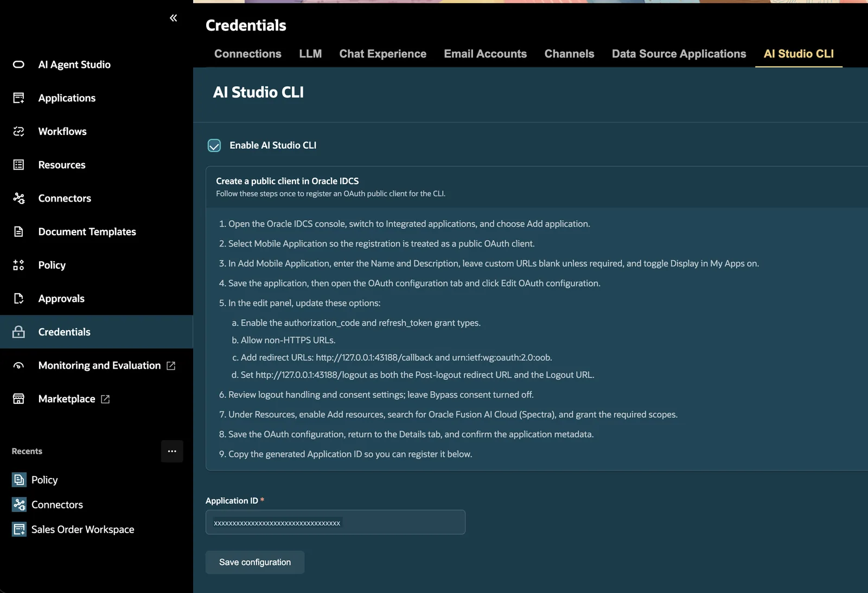Click external-link icon beside Monitoring and Evaluation

pos(171,366)
